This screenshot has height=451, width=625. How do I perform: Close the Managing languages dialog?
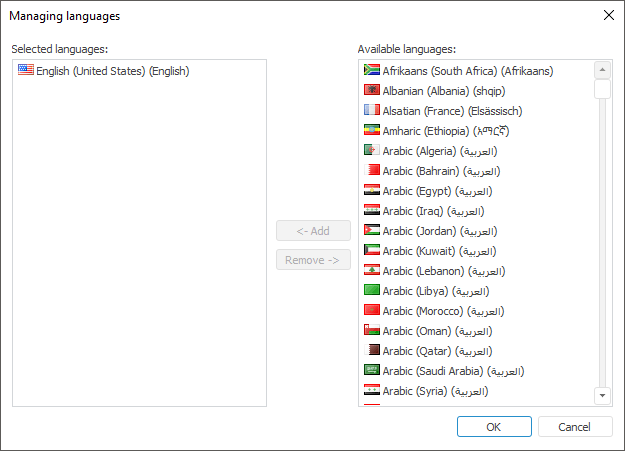click(608, 15)
